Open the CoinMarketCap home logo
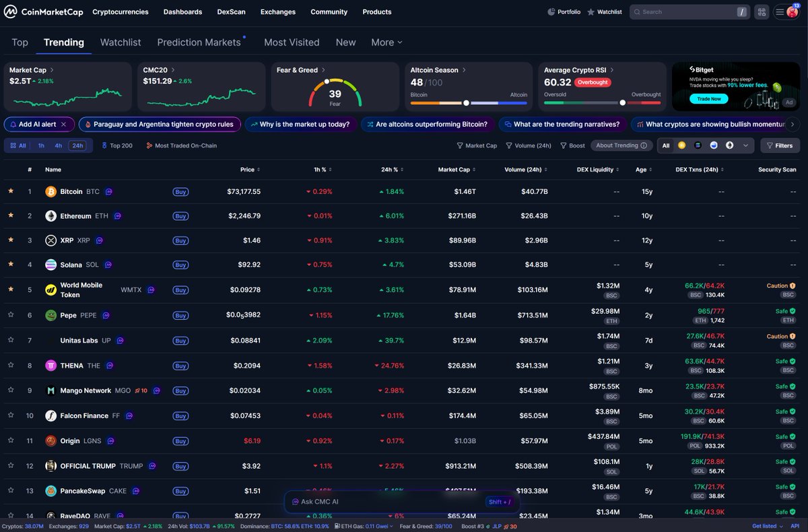The width and height of the screenshot is (808, 532). coord(44,11)
